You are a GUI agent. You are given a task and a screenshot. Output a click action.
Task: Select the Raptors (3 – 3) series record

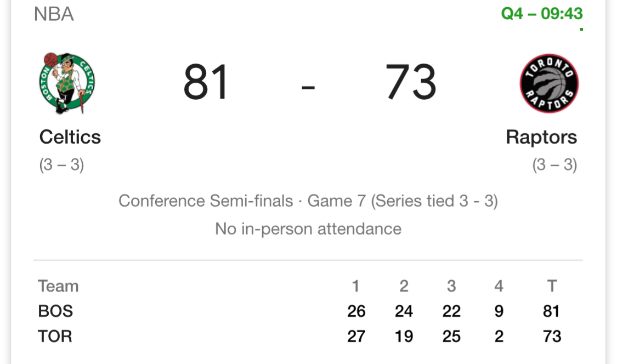554,164
